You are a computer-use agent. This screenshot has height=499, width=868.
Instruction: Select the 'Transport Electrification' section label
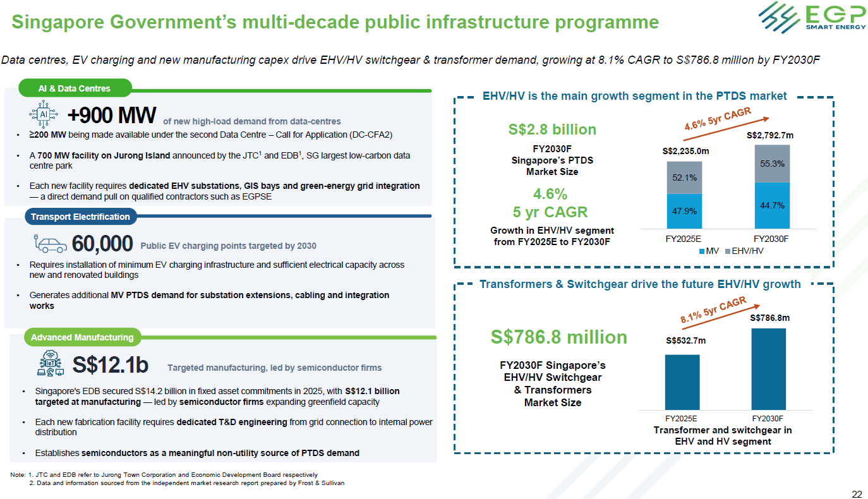[80, 217]
